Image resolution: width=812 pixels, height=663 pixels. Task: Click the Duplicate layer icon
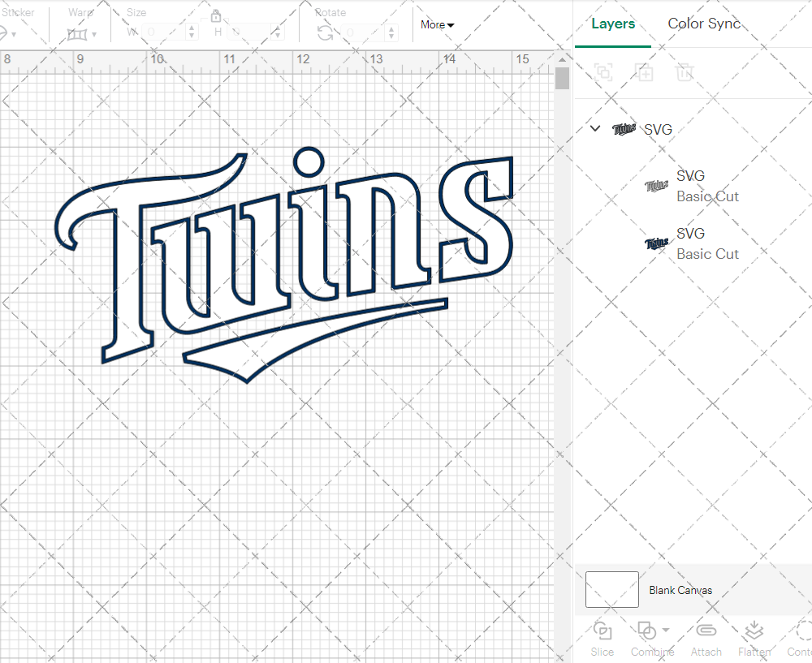[644, 72]
